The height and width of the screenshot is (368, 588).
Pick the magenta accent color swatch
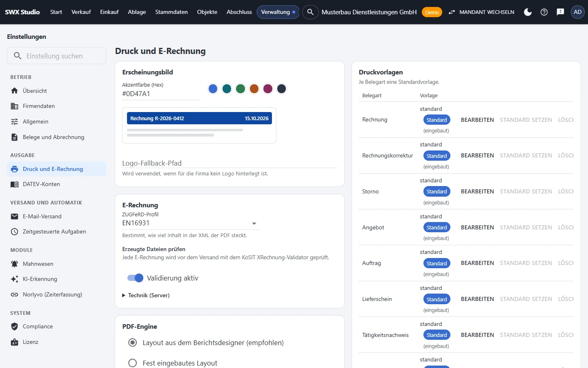(x=268, y=89)
